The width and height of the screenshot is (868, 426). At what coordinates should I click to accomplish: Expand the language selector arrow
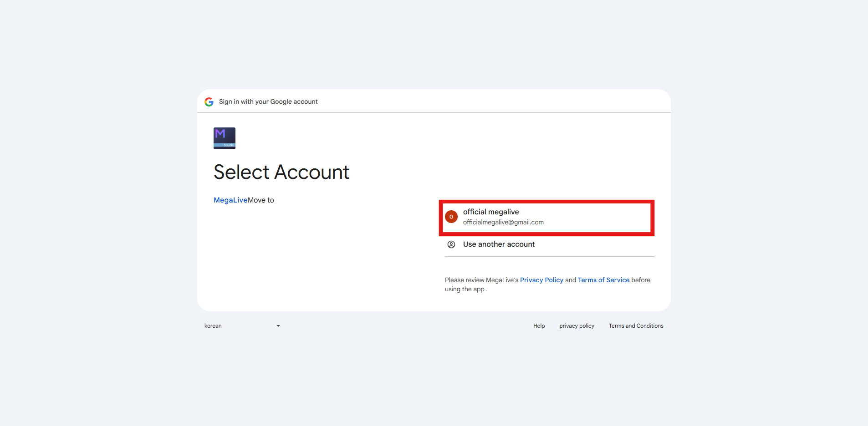point(278,326)
